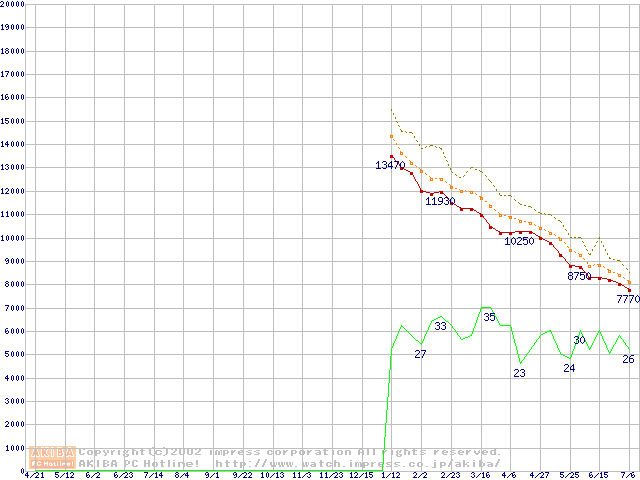The height and width of the screenshot is (480, 640).
Task: Click the 10000 value on the y-axis
Action: pyautogui.click(x=14, y=238)
